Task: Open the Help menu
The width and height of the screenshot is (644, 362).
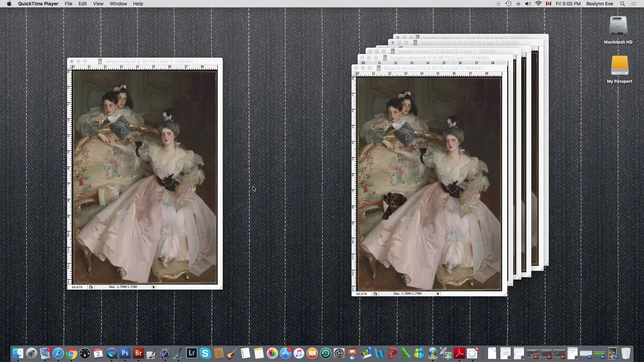Action: pyautogui.click(x=138, y=4)
